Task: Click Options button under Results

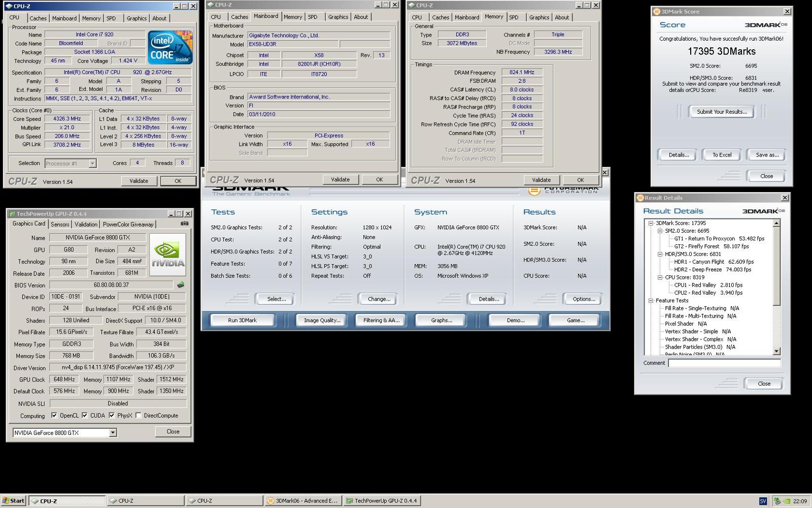Action: coord(584,299)
